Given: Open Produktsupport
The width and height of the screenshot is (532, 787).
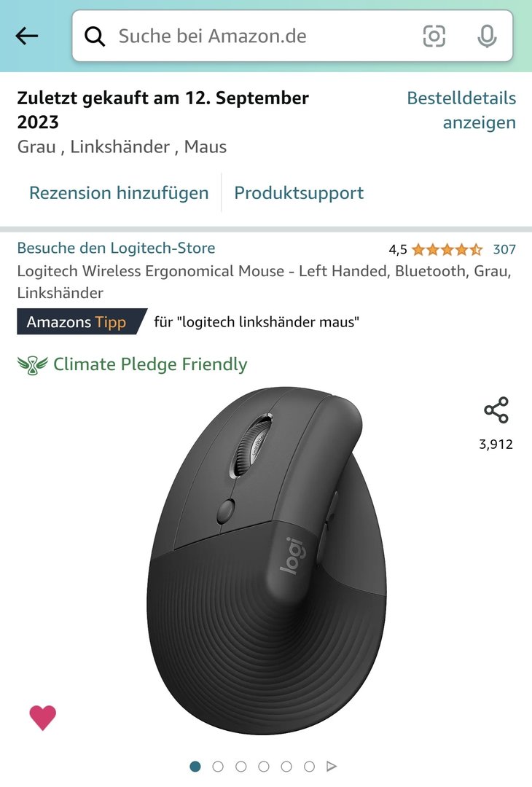Looking at the screenshot, I should tap(299, 192).
